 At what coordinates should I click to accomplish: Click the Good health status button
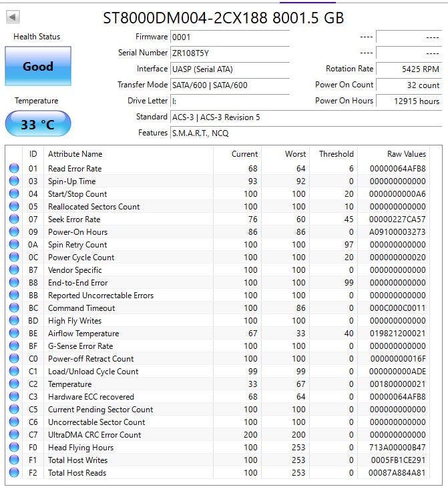(38, 66)
